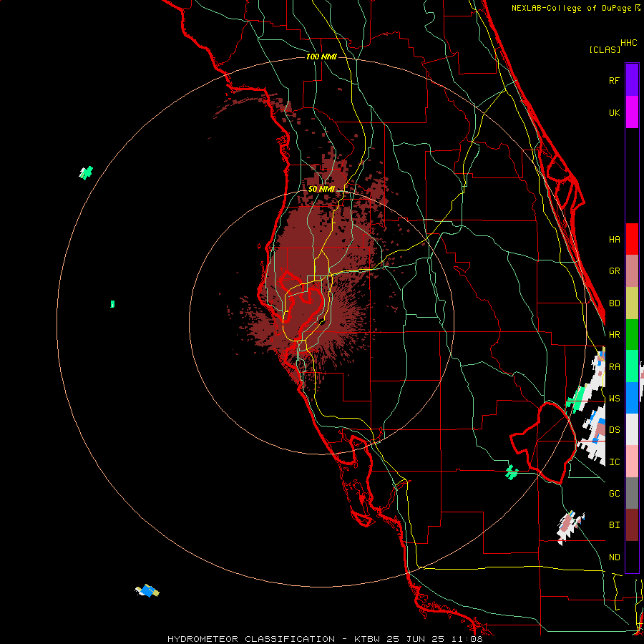Click the purple RF legend color swatch
This screenshot has height=644, width=644.
pyautogui.click(x=632, y=80)
